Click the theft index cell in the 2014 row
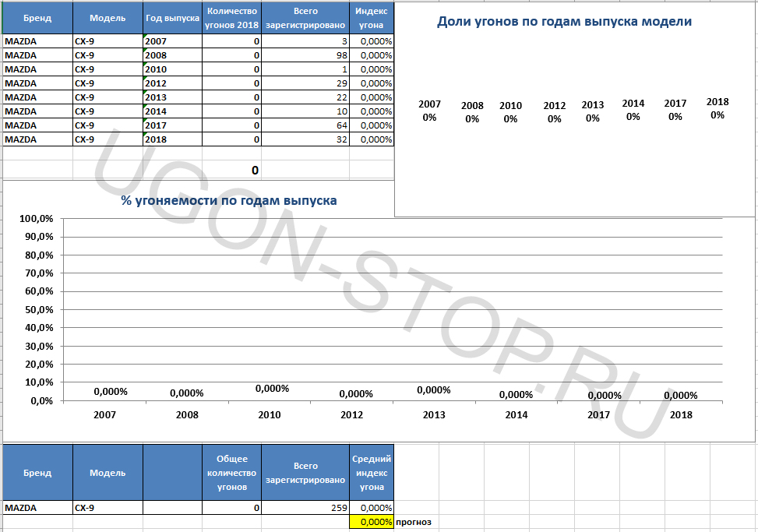The height and width of the screenshot is (532, 758). pos(372,111)
